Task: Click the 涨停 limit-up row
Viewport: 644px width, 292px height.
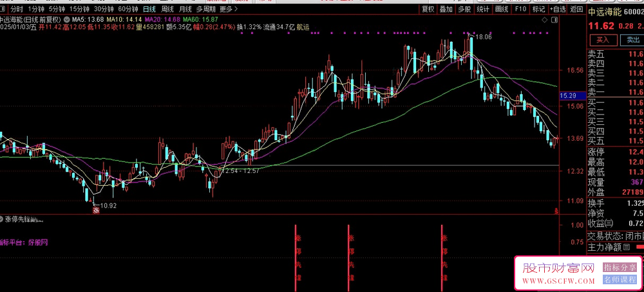Action: tap(615, 153)
